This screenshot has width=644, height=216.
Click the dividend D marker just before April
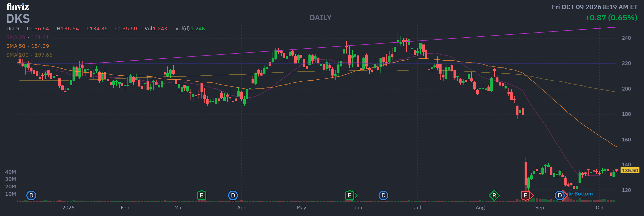point(233,195)
